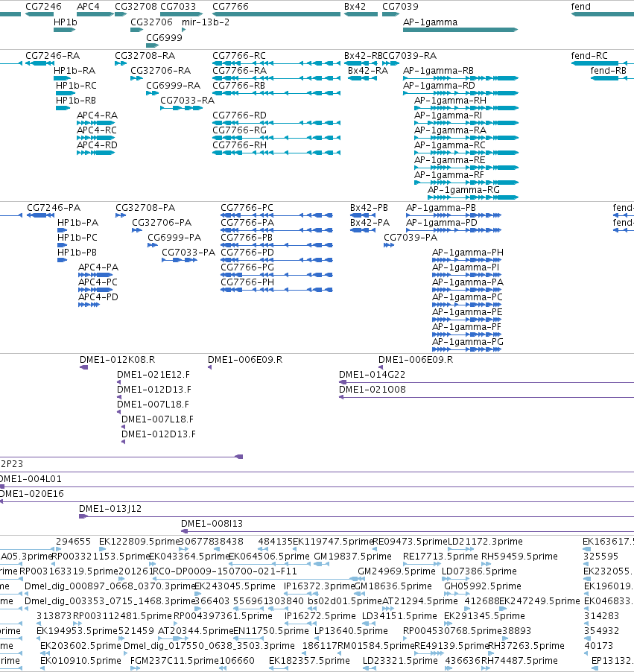Select the CG32708 gene label

coord(136,7)
